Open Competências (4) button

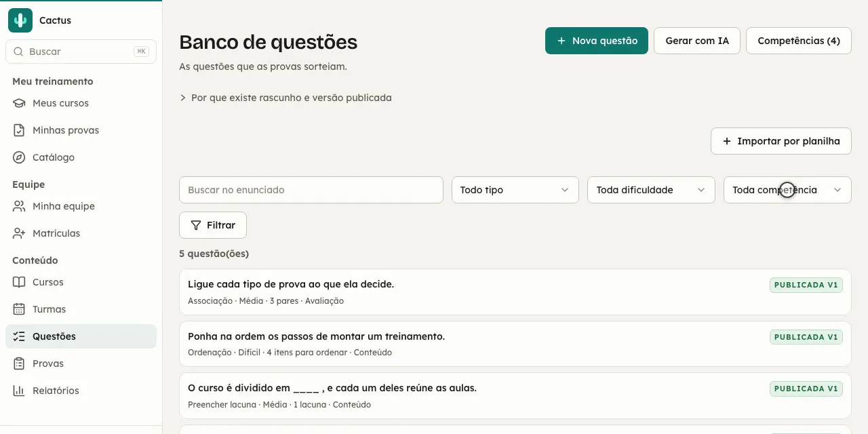pos(799,41)
